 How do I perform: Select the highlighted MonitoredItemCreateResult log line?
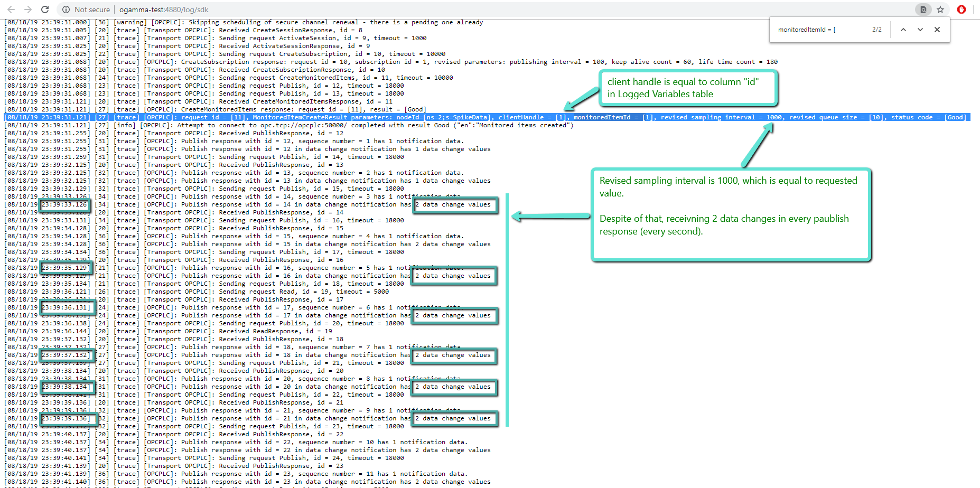(x=370, y=117)
